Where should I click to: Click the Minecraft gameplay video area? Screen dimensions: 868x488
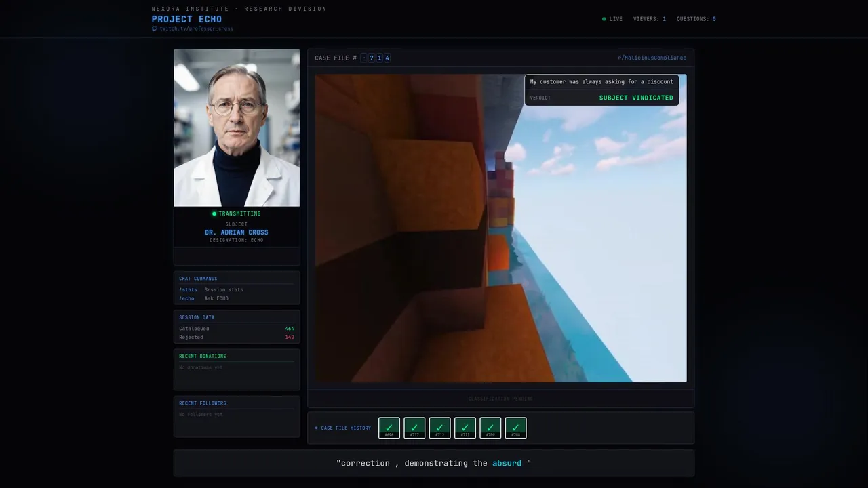coord(500,228)
